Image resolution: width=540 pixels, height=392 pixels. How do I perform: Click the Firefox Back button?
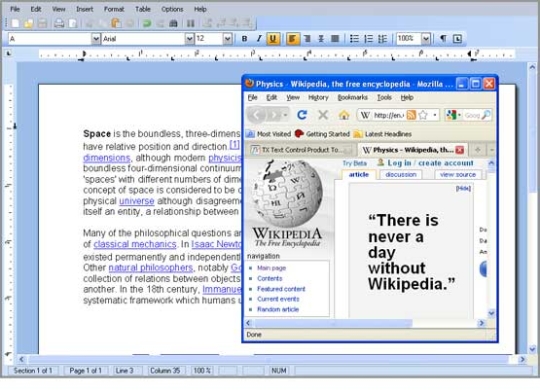[257, 115]
